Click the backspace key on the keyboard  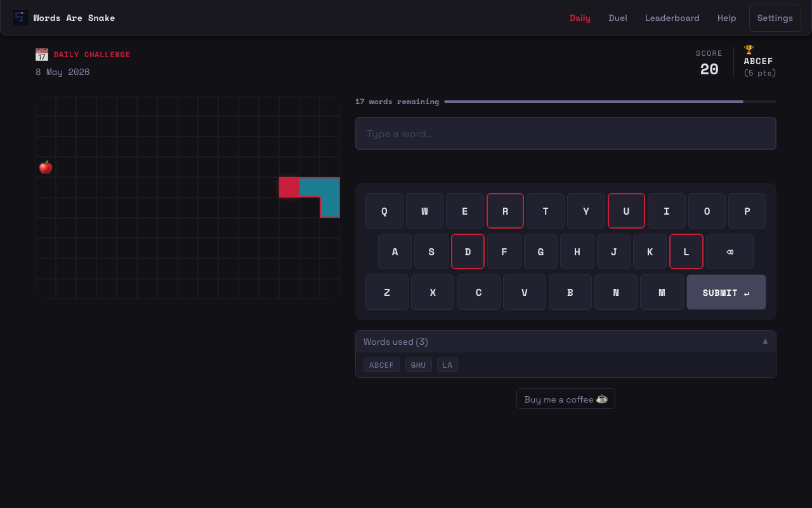[730, 251]
